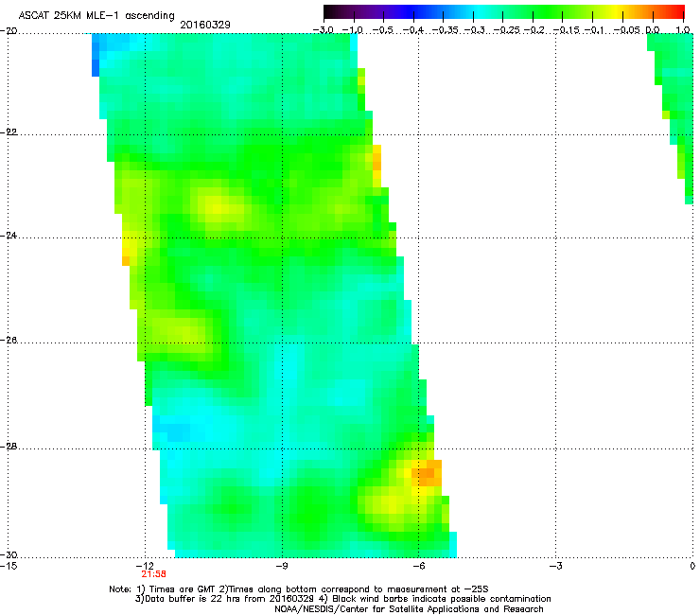The width and height of the screenshot is (700, 615).
Task: Click the longitude axis label -3
Action: click(555, 566)
